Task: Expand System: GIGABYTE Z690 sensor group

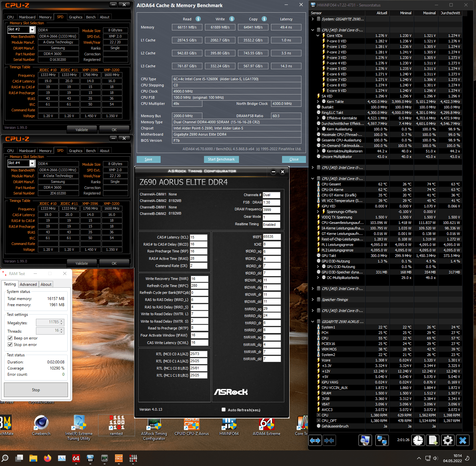Action: (x=312, y=19)
